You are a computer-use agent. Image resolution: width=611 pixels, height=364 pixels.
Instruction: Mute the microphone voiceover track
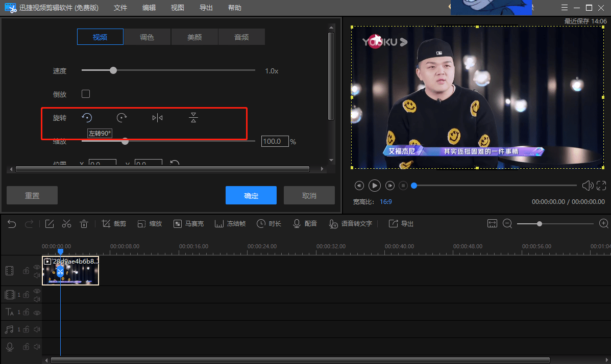pyautogui.click(x=37, y=347)
